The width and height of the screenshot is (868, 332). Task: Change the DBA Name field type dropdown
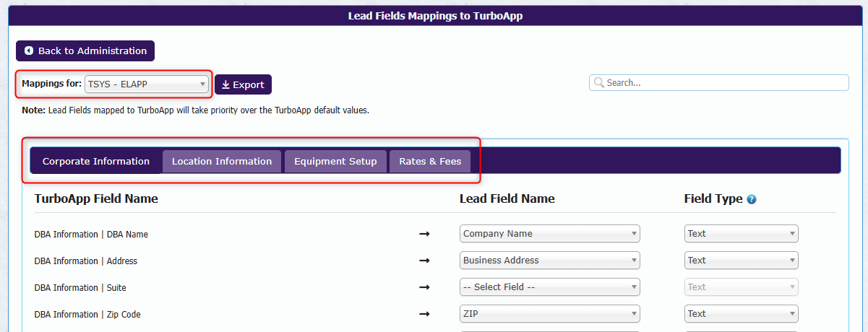pos(741,234)
